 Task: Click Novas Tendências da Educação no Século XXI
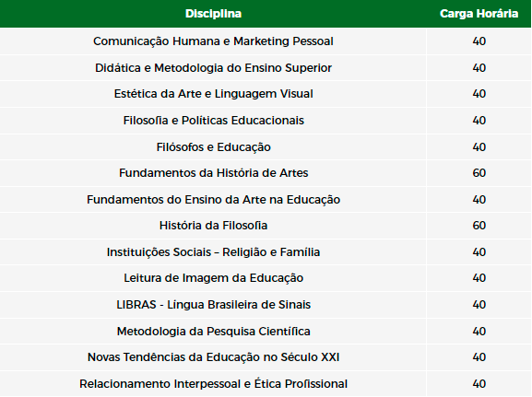pos(213,357)
